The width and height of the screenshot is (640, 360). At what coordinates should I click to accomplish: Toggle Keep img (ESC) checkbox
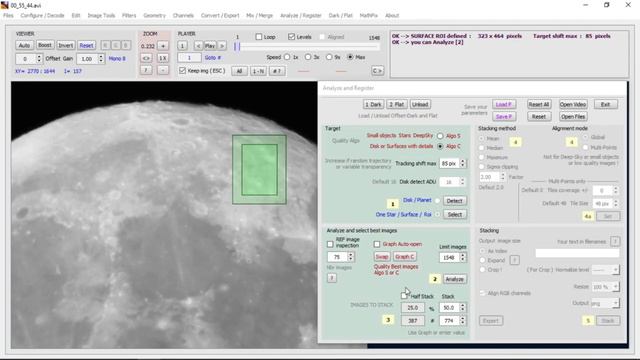click(182, 71)
